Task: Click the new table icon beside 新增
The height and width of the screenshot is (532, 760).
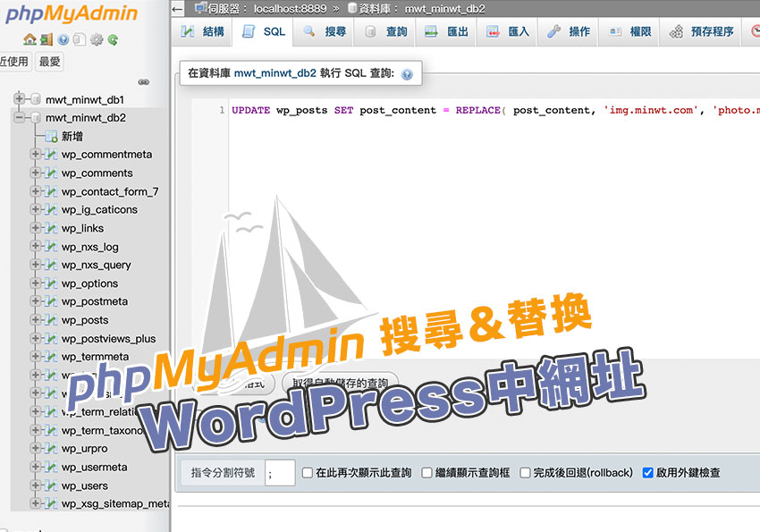Action: 51,137
